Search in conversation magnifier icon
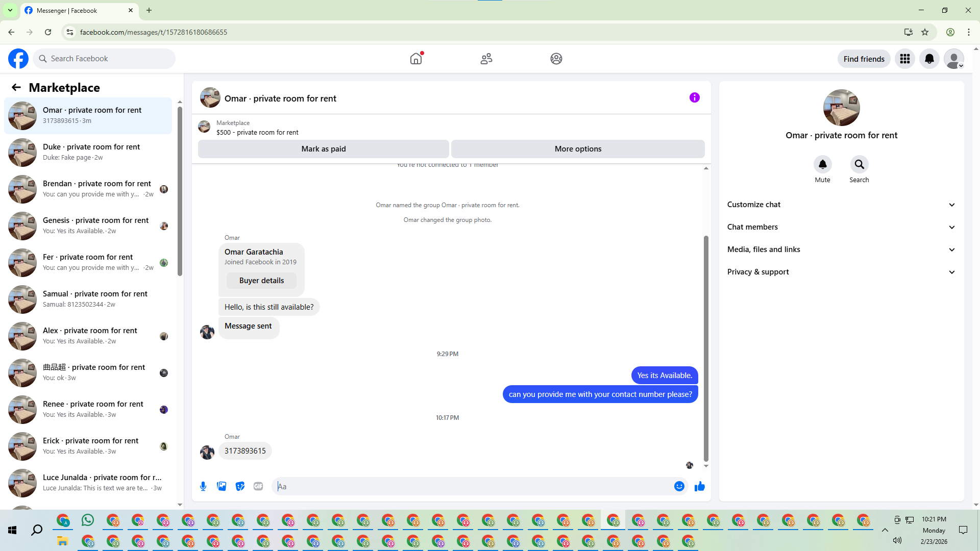 pyautogui.click(x=859, y=164)
